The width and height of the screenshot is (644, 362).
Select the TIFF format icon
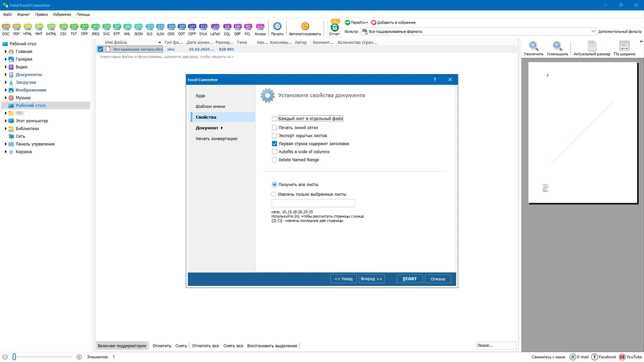(x=84, y=29)
